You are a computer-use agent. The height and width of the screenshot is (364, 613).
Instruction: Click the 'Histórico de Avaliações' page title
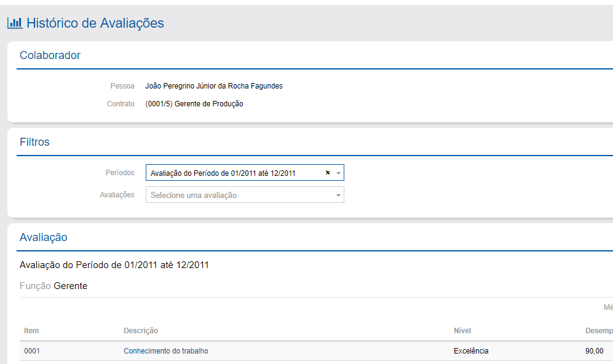click(x=95, y=23)
